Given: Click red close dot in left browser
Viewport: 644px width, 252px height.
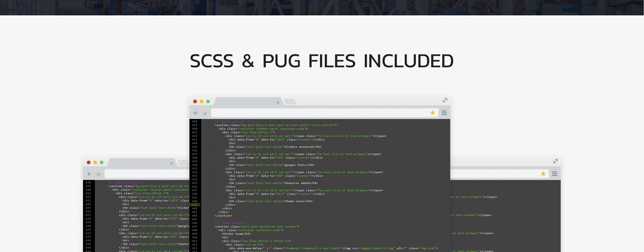Looking at the screenshot, I should pos(89,163).
